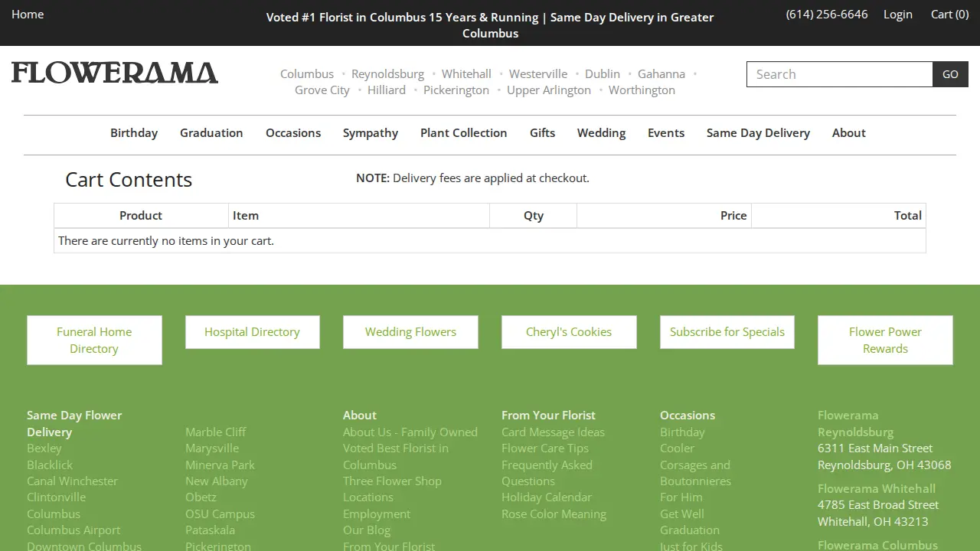This screenshot has width=980, height=551.
Task: Select the Columbus city link in header
Action: click(307, 74)
